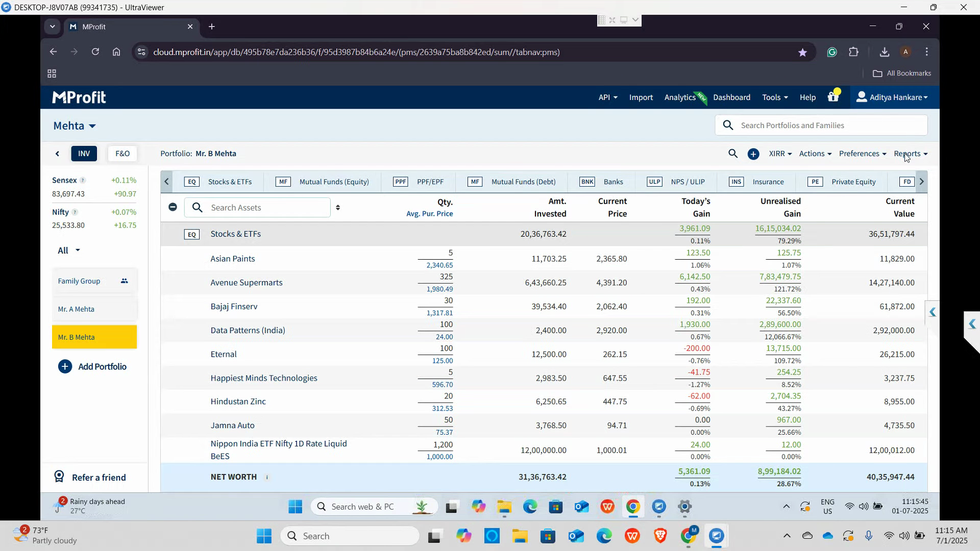Open the Asian Paints holding
The height and width of the screenshot is (551, 980).
tap(232, 259)
